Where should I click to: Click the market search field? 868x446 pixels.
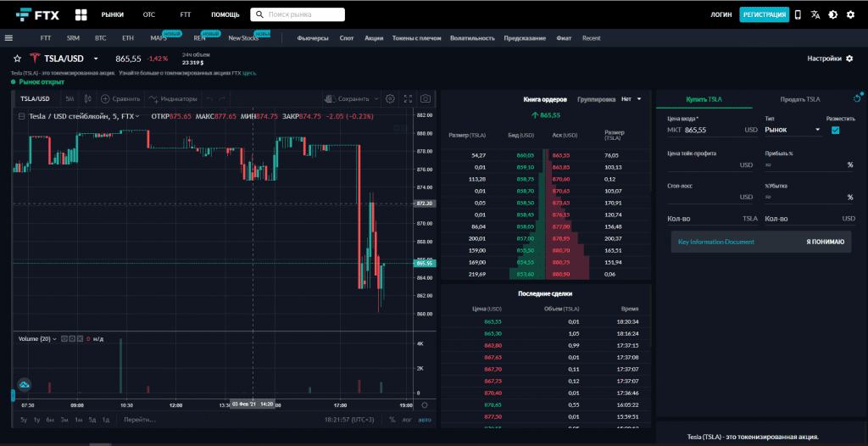coord(298,14)
